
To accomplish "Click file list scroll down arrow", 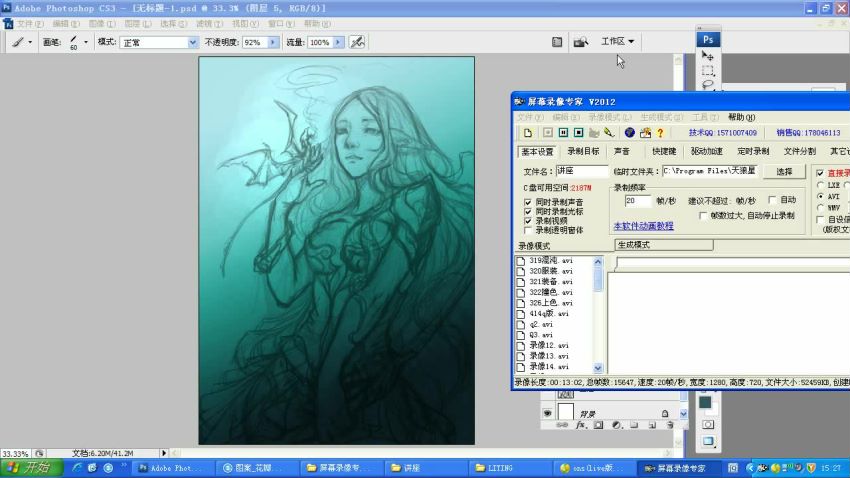I will tap(598, 368).
